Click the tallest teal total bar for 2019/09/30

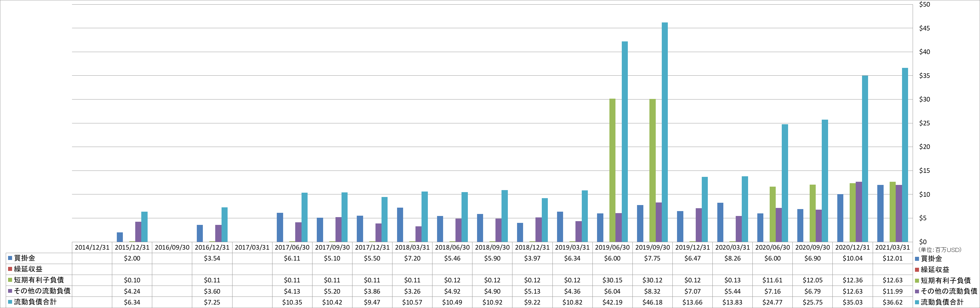pyautogui.click(x=665, y=132)
